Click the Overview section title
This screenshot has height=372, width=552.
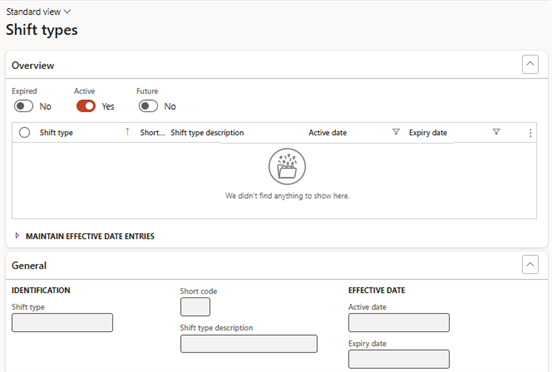33,65
